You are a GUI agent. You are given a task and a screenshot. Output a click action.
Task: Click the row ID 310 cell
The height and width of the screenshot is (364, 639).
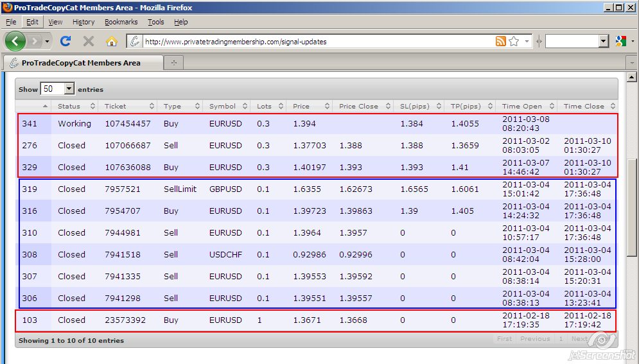pos(30,233)
